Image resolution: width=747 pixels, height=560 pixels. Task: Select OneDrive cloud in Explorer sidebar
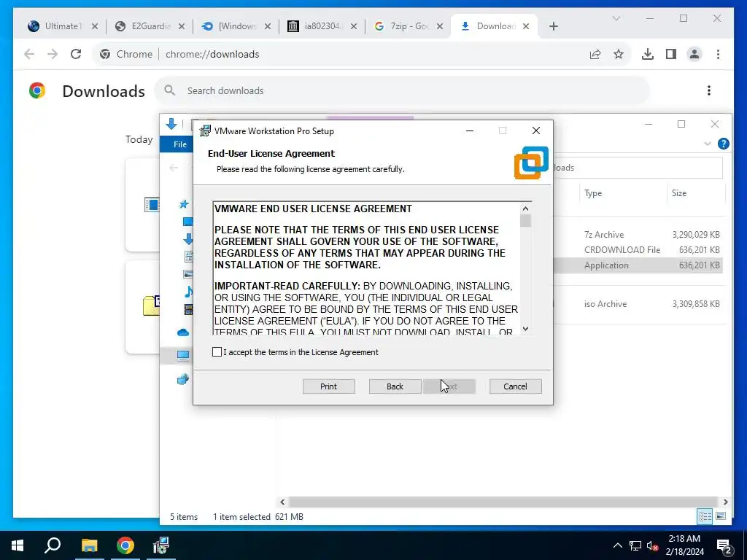[183, 332]
